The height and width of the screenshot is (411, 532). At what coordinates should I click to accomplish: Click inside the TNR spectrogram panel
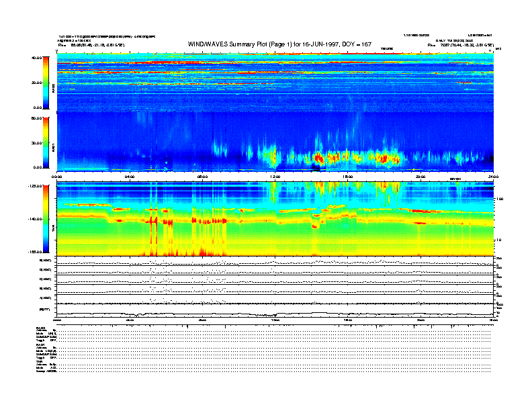pos(275,219)
